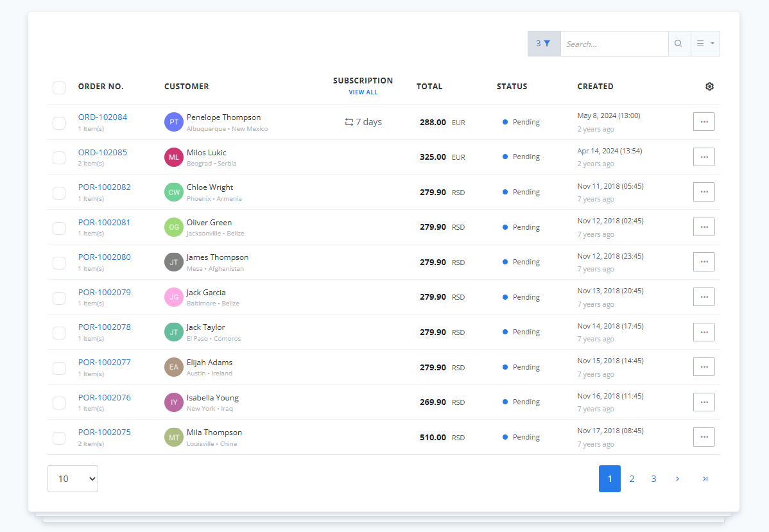Click Penelope Thompson's PT avatar

coord(173,121)
